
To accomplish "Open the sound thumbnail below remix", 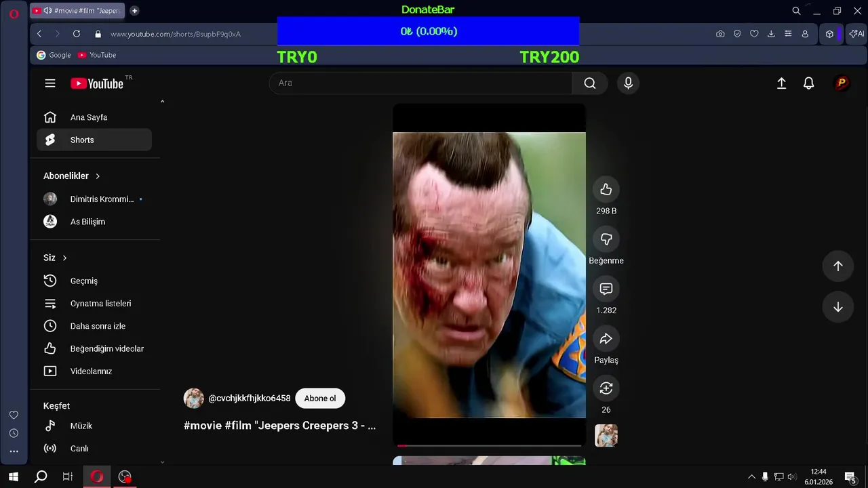I will click(606, 435).
